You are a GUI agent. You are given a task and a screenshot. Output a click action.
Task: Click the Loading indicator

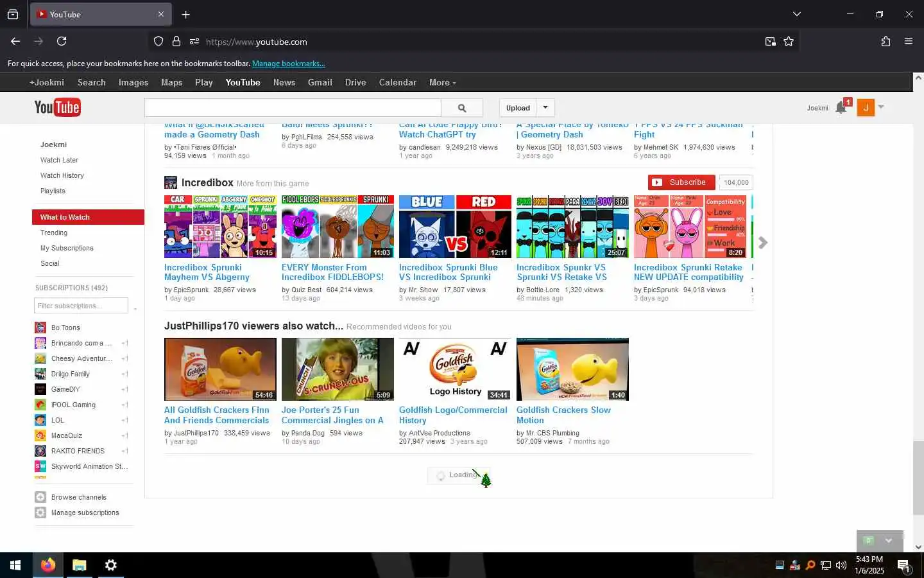[x=458, y=475]
